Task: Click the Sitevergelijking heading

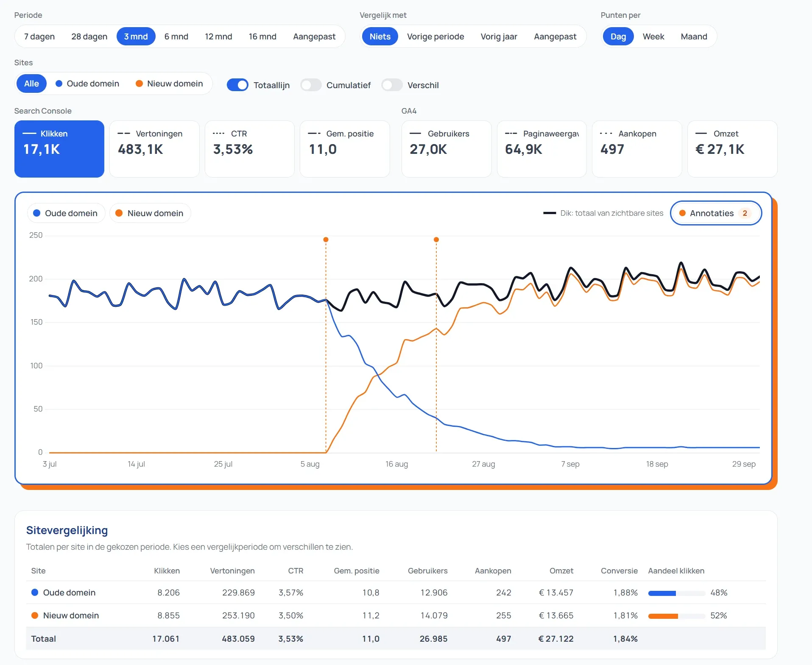Action: point(67,530)
